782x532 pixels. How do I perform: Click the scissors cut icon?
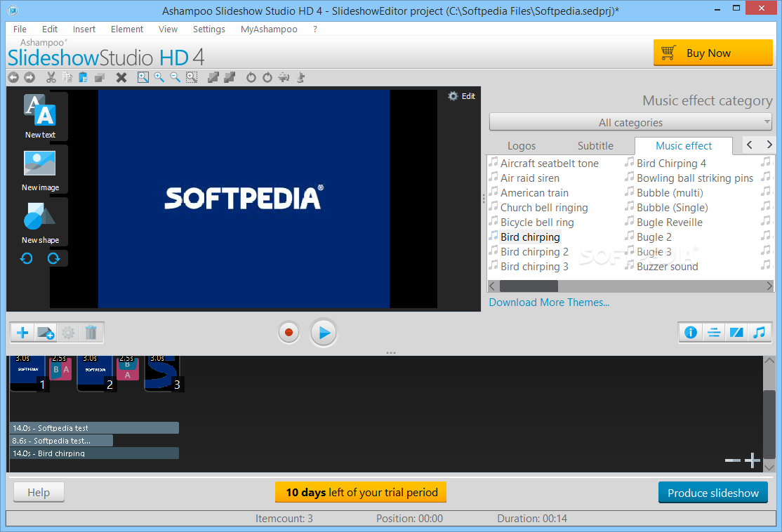(x=51, y=77)
